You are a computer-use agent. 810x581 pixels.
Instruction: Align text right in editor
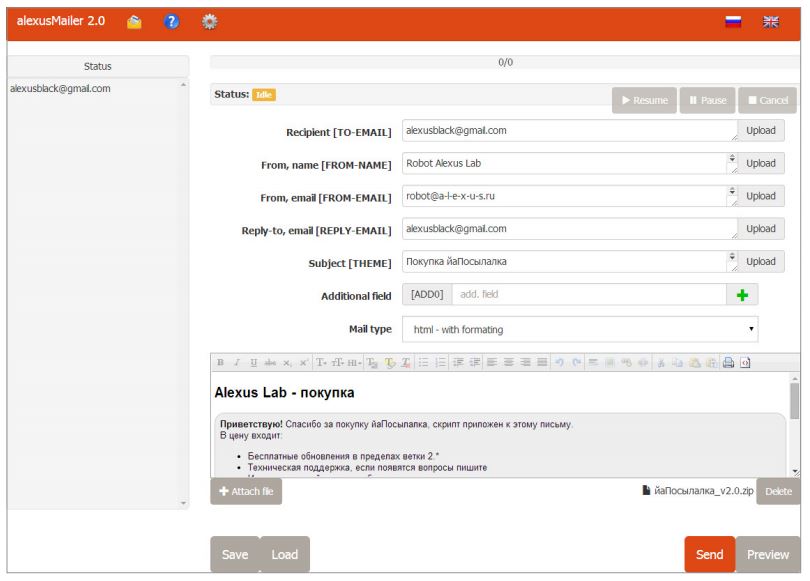click(525, 363)
